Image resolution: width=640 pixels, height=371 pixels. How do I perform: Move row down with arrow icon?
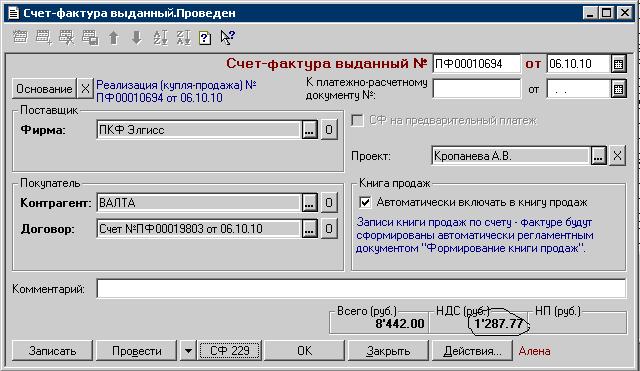(137, 38)
